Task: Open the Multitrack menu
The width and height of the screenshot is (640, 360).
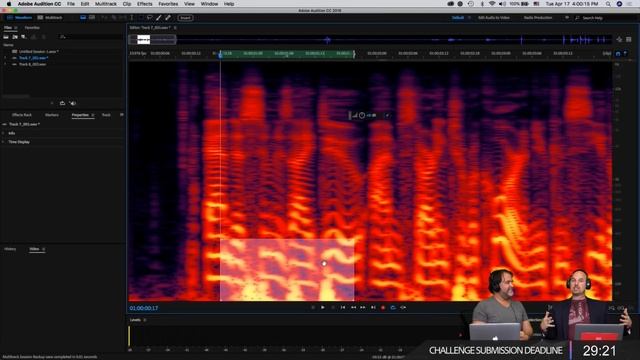Action: coord(106,4)
